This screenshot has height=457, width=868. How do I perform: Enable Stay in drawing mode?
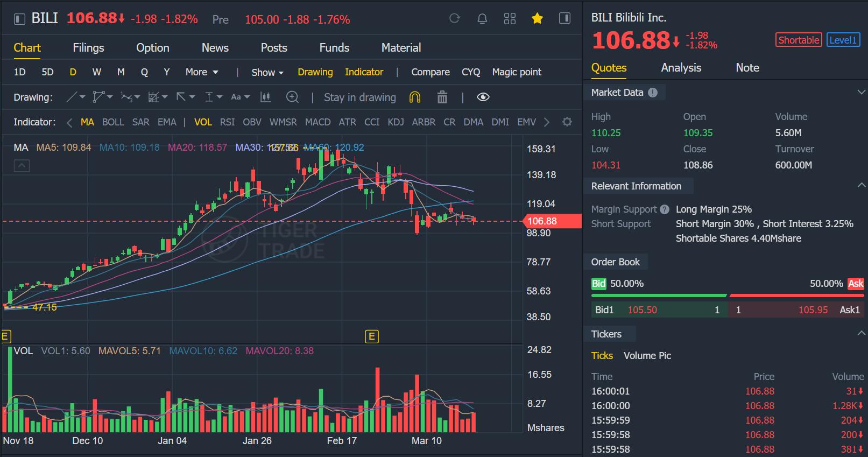(x=360, y=97)
